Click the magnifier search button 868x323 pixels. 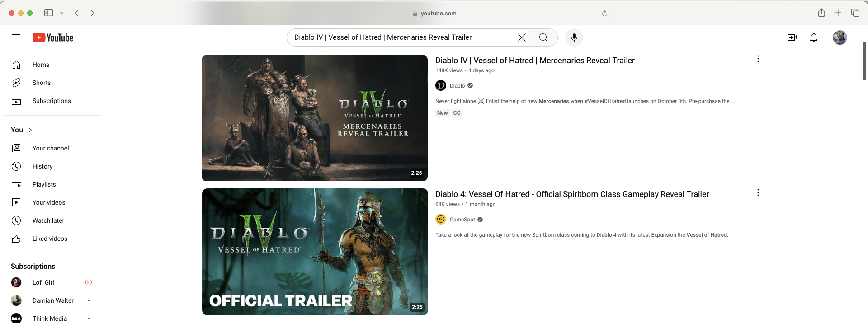tap(543, 37)
